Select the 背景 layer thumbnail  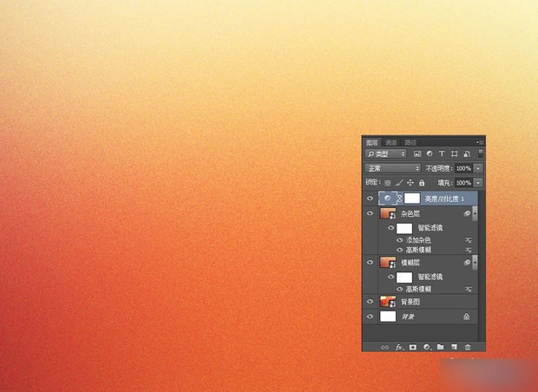(388, 317)
